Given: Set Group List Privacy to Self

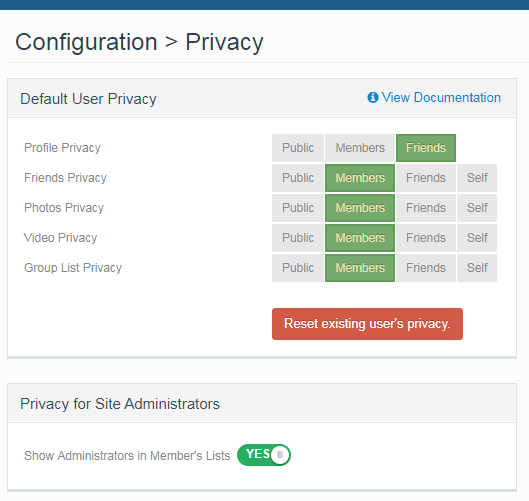Looking at the screenshot, I should point(477,268).
